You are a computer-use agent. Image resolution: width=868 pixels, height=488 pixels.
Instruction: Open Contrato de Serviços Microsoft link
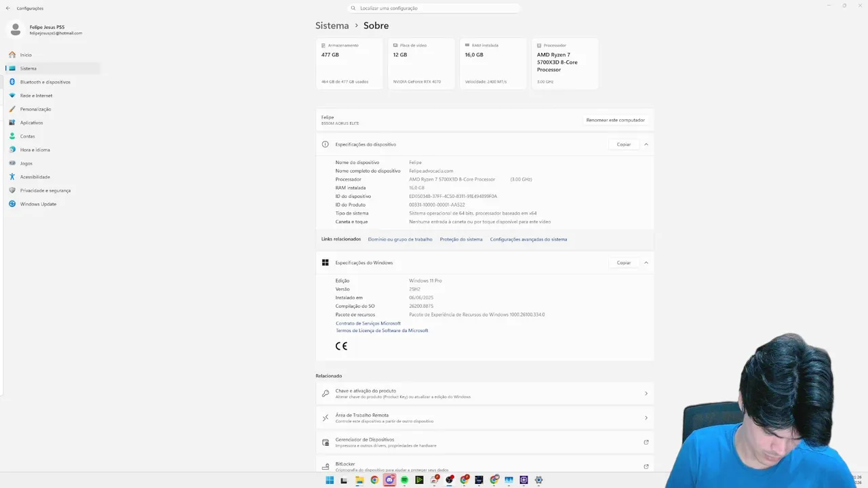368,323
